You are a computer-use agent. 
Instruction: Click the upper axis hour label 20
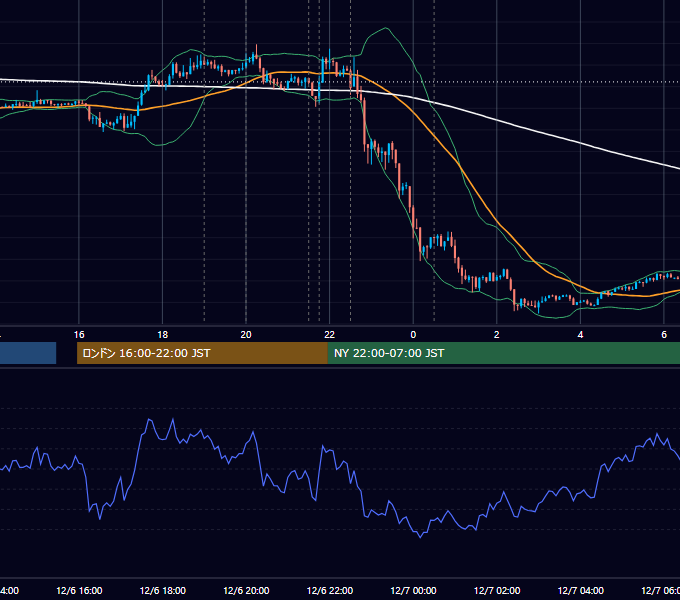coord(246,335)
